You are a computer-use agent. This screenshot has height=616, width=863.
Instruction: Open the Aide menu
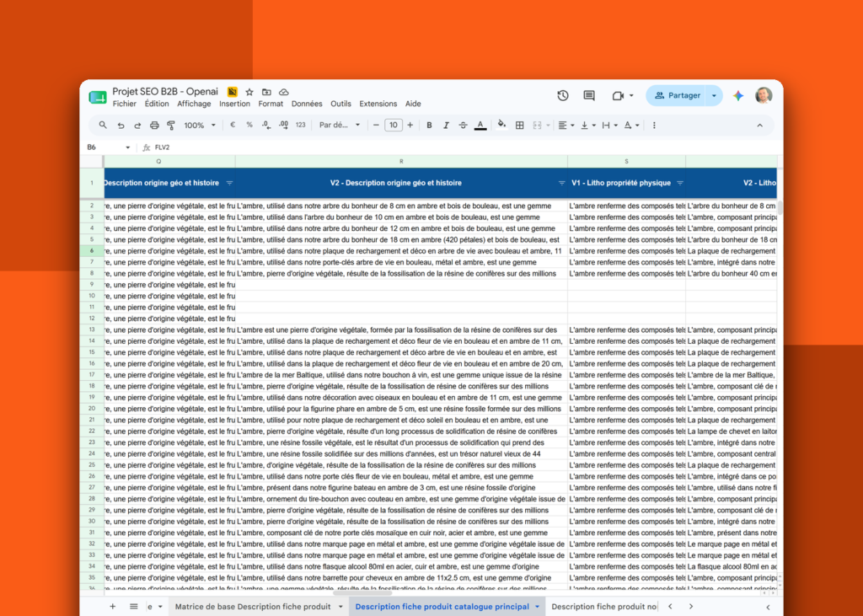(413, 104)
